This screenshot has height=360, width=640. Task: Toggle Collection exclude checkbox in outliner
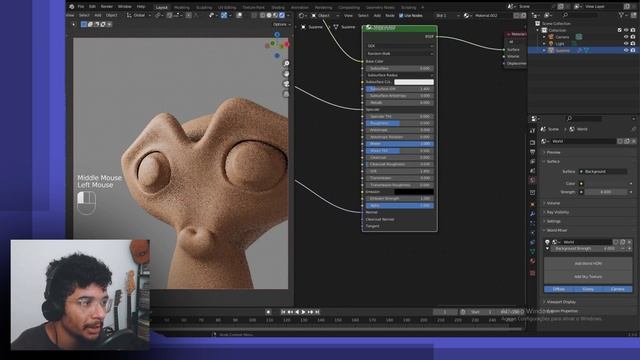pos(620,30)
